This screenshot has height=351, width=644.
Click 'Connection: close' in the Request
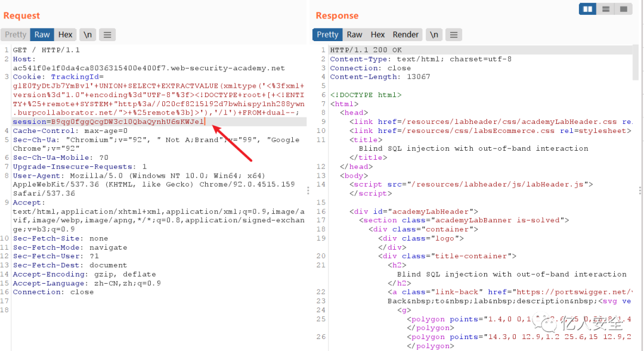[x=54, y=292]
